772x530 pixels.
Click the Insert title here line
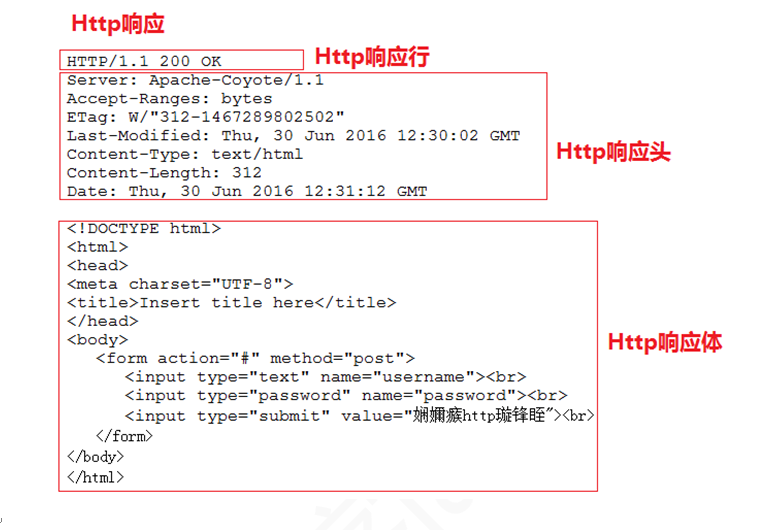(x=231, y=302)
